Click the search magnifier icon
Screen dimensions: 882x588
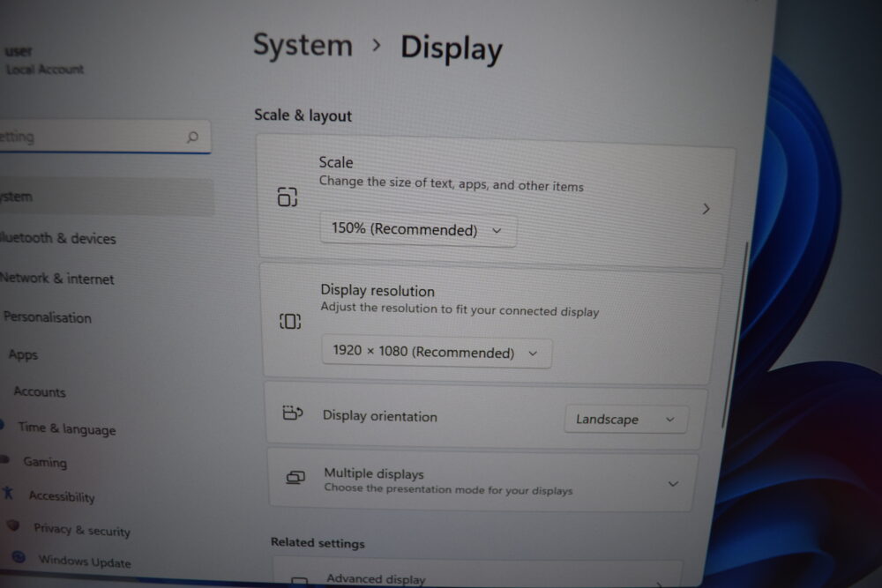[192, 137]
